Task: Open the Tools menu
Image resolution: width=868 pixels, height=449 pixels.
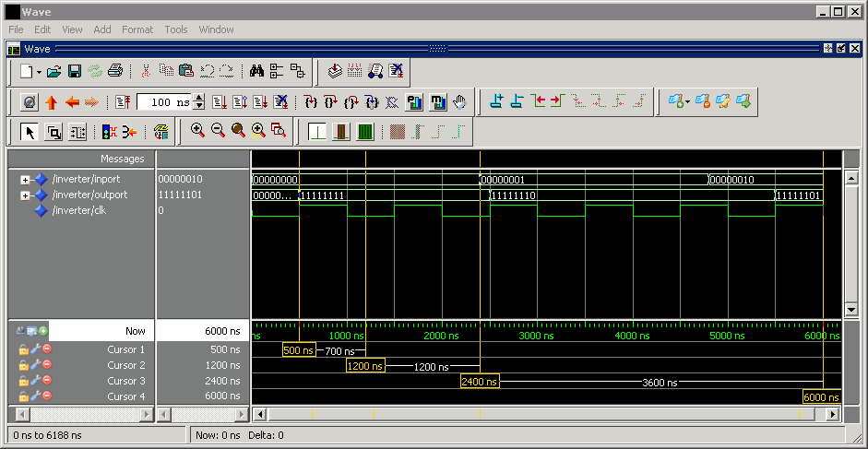Action: [175, 30]
